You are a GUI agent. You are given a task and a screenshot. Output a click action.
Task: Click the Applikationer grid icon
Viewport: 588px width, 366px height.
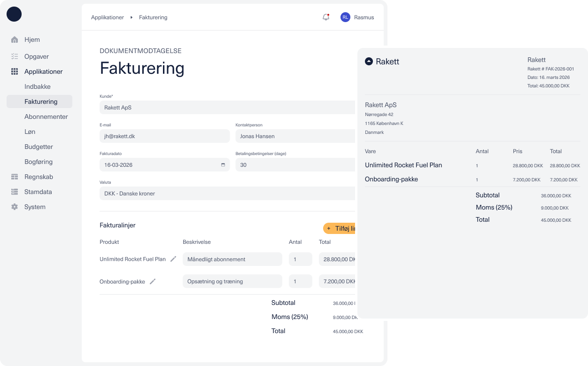point(15,71)
